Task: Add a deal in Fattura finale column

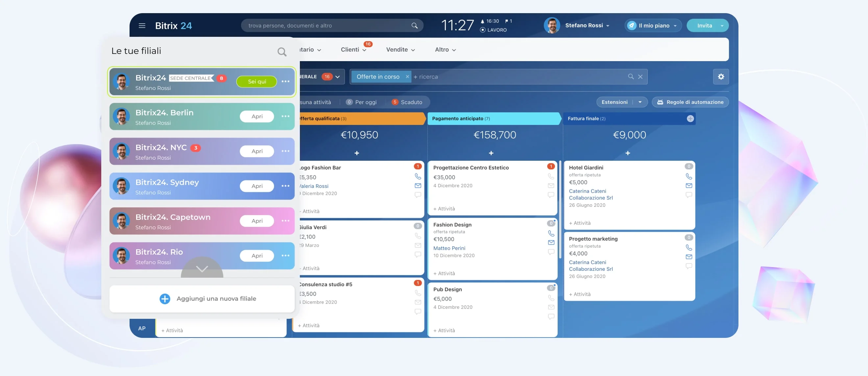Action: pyautogui.click(x=627, y=153)
